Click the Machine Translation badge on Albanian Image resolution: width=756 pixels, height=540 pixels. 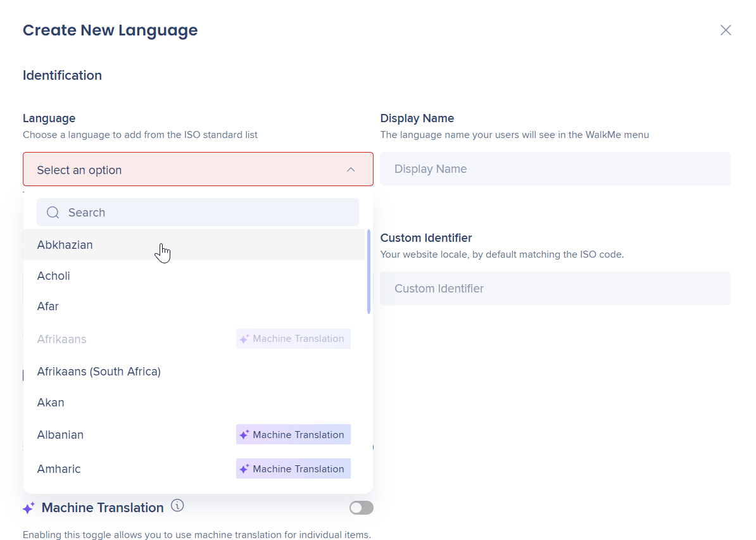tap(293, 435)
